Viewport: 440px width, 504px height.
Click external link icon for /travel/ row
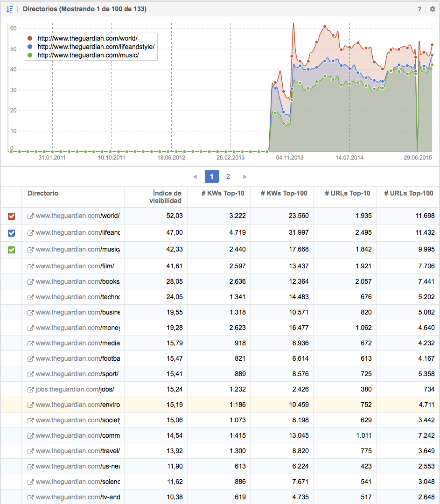(31, 451)
